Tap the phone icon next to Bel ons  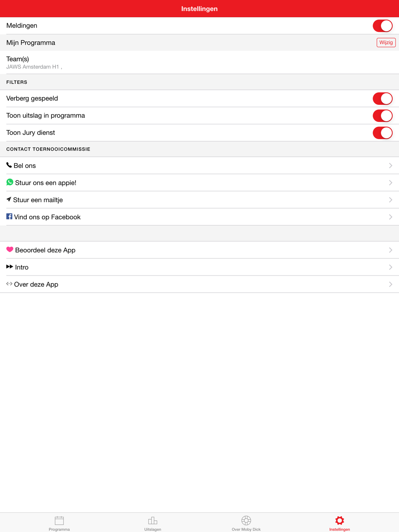[9, 165]
